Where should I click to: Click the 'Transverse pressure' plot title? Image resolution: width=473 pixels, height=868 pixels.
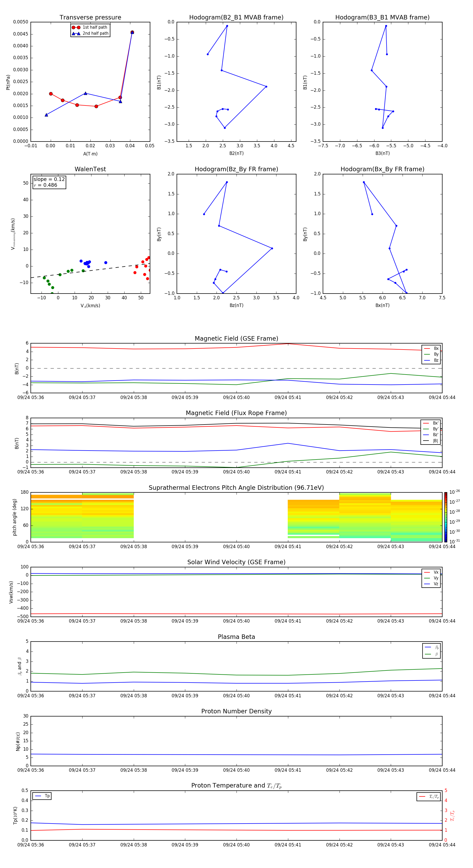click(x=90, y=18)
